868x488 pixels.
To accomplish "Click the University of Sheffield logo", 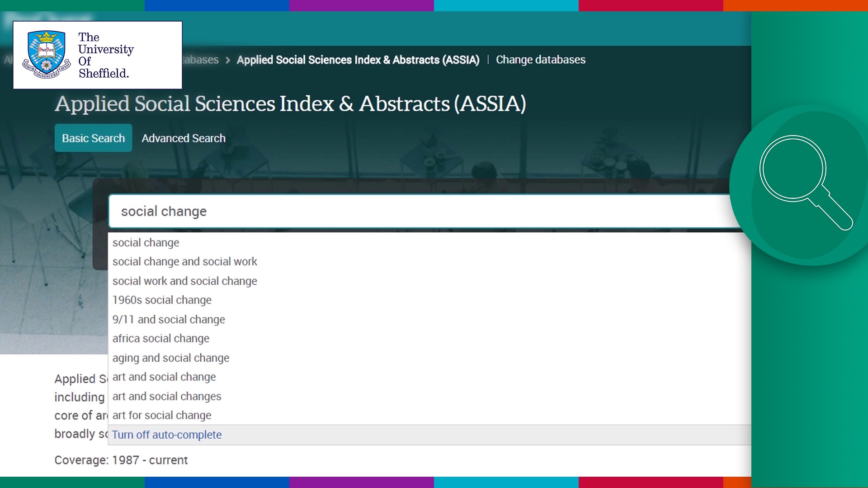I will (x=98, y=55).
